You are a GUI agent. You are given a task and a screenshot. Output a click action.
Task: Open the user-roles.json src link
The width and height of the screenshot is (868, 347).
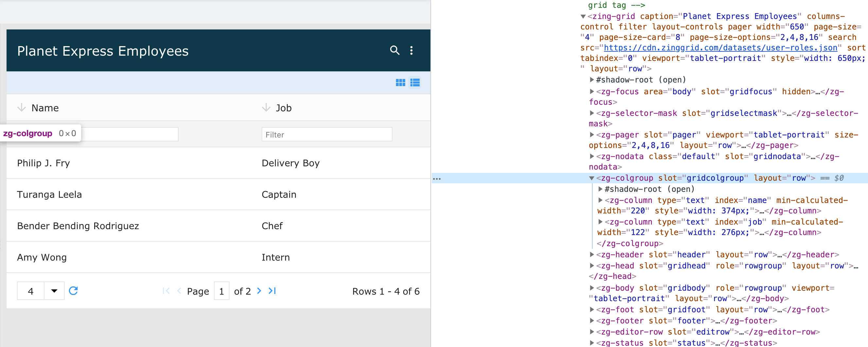pos(720,48)
